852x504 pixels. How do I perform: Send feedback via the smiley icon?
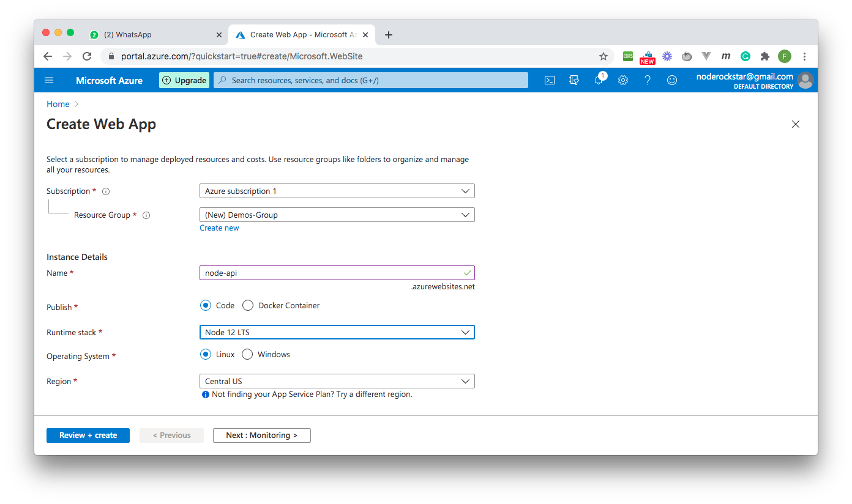click(672, 80)
